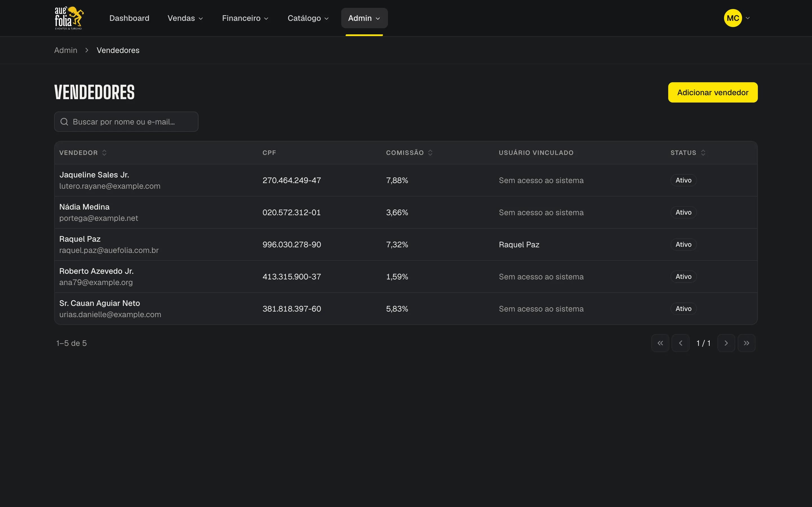Click the Adicionar vendedor button
812x507 pixels.
[713, 93]
